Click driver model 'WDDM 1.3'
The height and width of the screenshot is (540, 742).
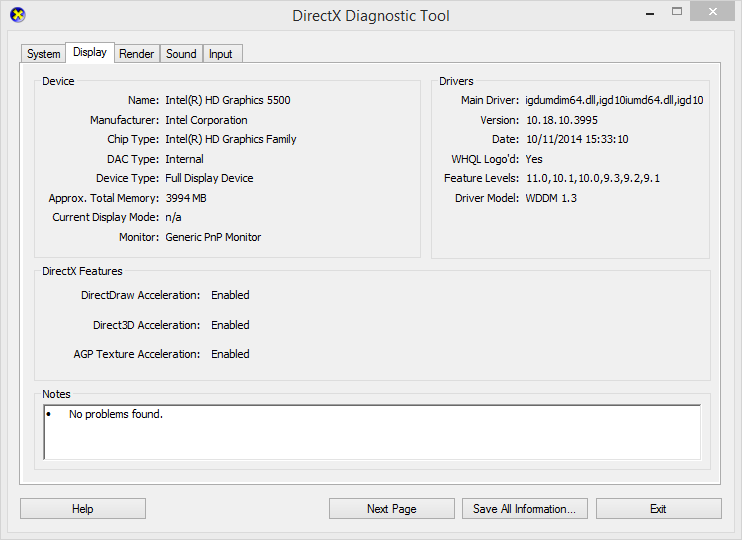tap(551, 198)
